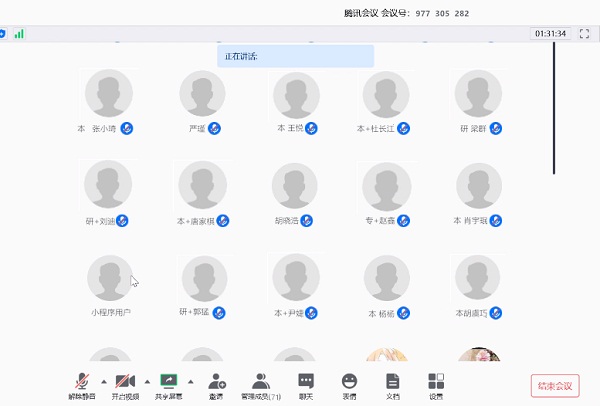
Task: Expand audio options arrow beside 解除静音
Action: (103, 380)
